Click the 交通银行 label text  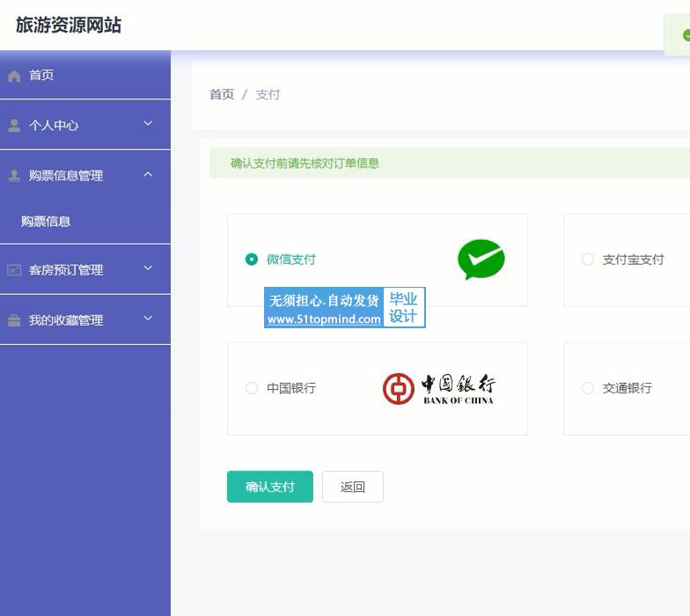pos(627,388)
